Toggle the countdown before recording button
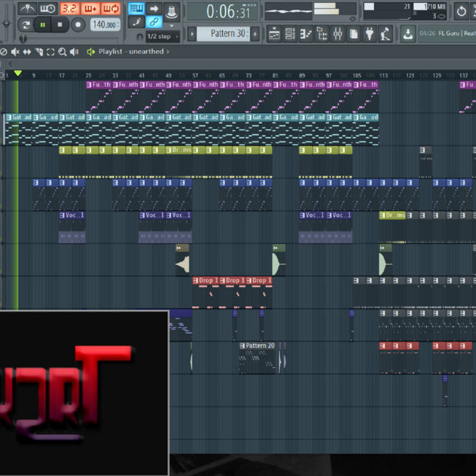476x476 pixels. [x=69, y=9]
